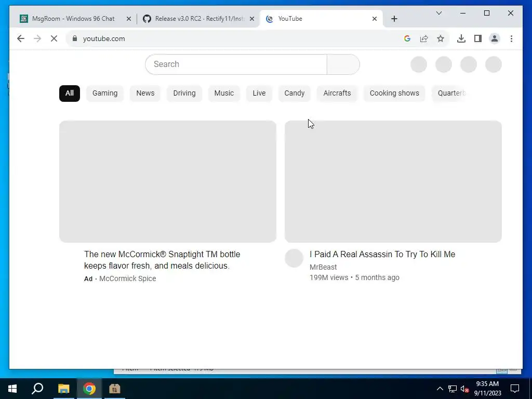Select the All filter chip
532x399 pixels.
pyautogui.click(x=70, y=94)
